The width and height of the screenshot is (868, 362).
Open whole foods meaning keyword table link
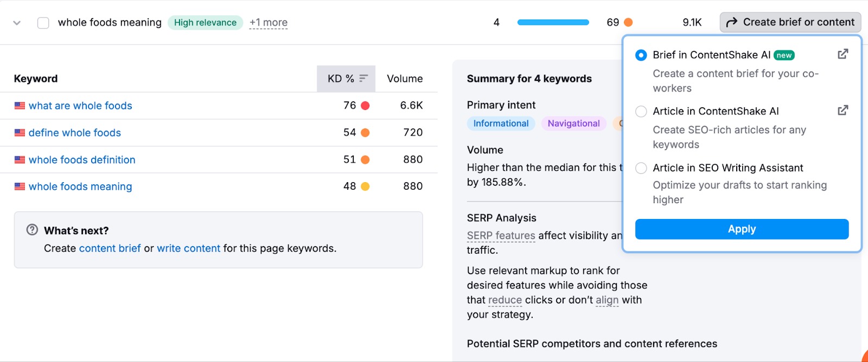(x=80, y=186)
